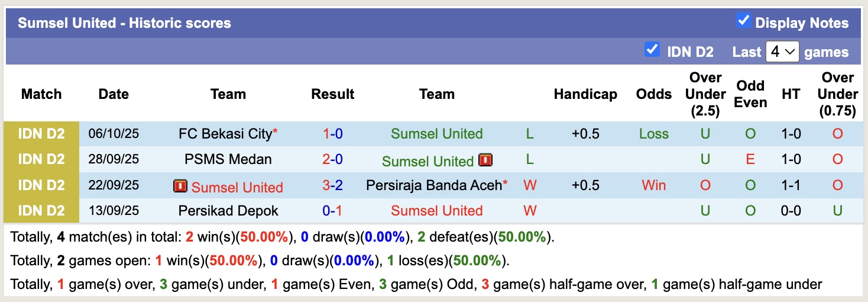Click IDN D2 league cell for 06/10/25

click(41, 134)
